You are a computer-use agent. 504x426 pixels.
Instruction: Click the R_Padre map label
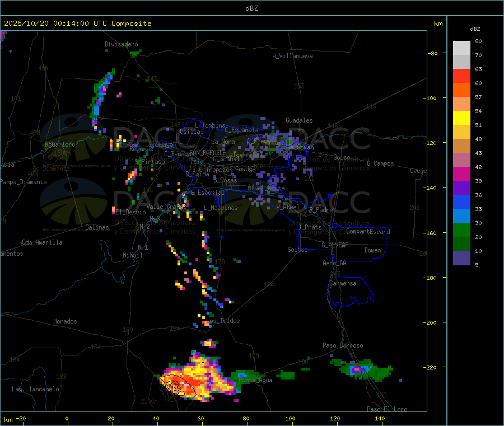[x=321, y=210]
